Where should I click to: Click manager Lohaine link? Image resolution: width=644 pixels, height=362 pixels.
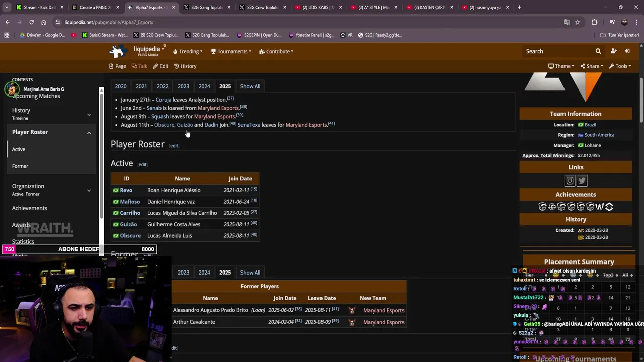click(593, 145)
